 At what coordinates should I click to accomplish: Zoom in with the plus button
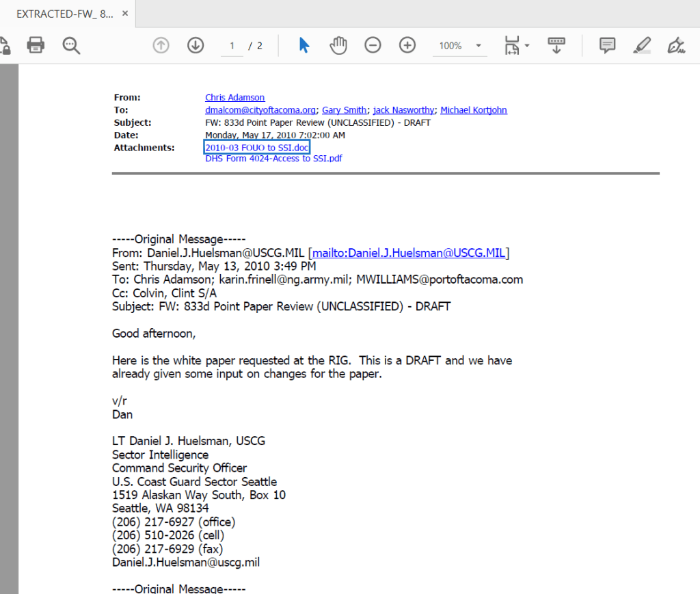[407, 46]
